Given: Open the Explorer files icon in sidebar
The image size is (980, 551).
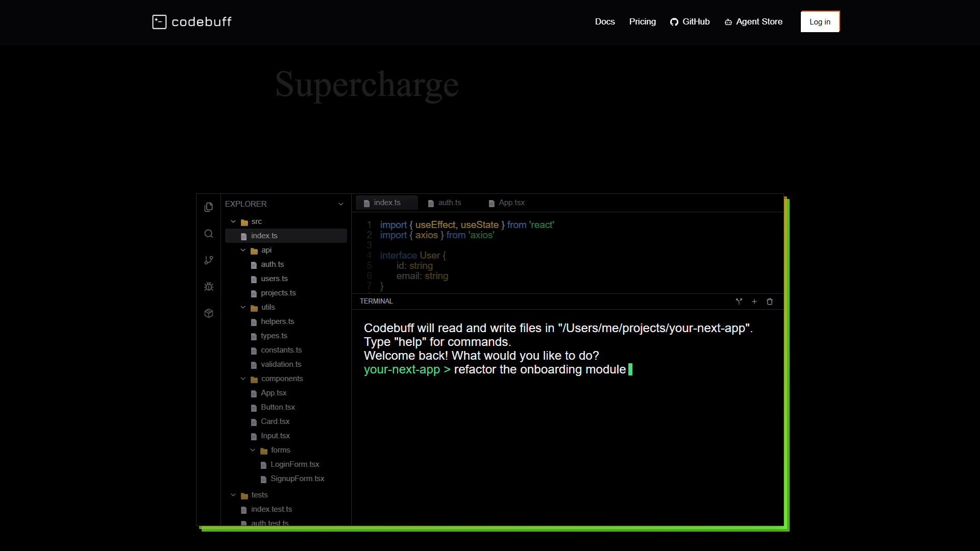Looking at the screenshot, I should click(208, 207).
